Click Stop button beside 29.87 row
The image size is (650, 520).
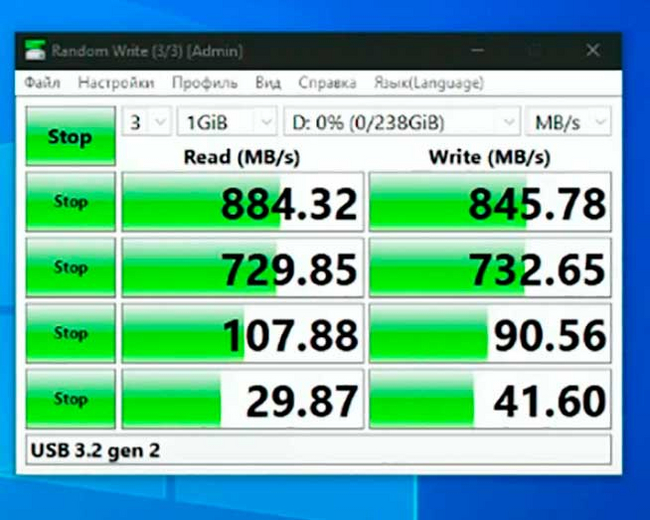[70, 399]
